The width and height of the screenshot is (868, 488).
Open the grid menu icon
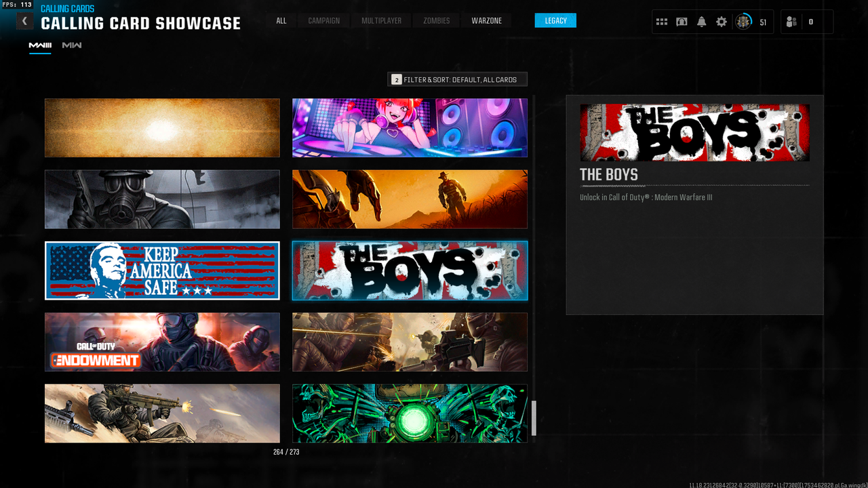662,22
